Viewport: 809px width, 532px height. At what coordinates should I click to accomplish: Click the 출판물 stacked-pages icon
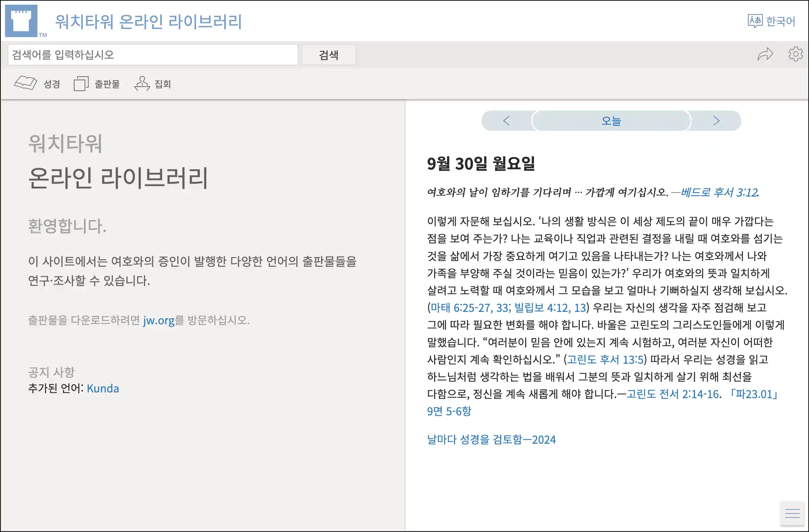[81, 84]
